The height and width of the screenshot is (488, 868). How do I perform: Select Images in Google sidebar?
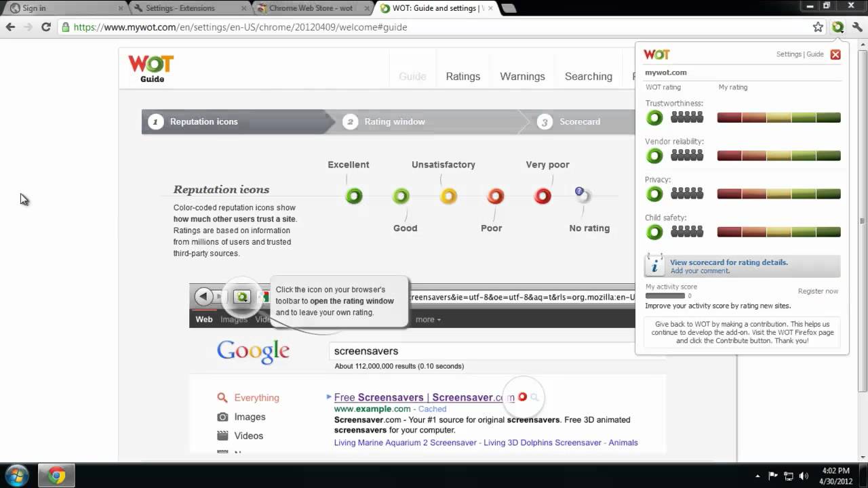pyautogui.click(x=250, y=417)
